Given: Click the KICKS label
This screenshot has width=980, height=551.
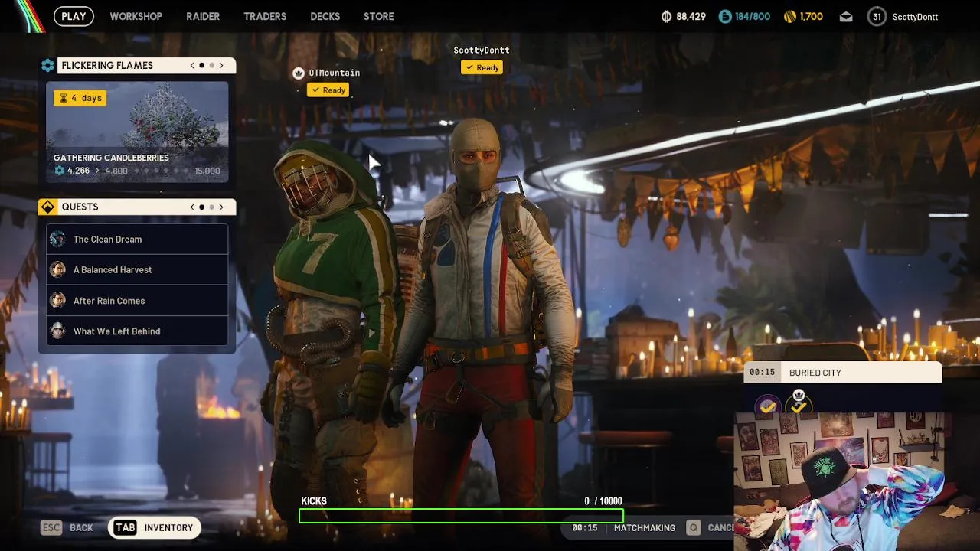Looking at the screenshot, I should pyautogui.click(x=314, y=501).
